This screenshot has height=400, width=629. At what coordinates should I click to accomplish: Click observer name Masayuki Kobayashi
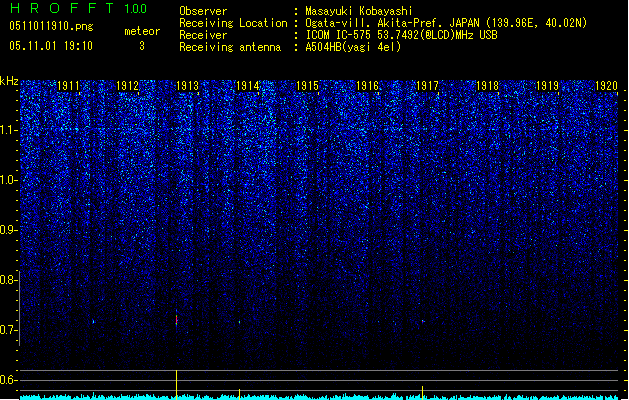359,11
